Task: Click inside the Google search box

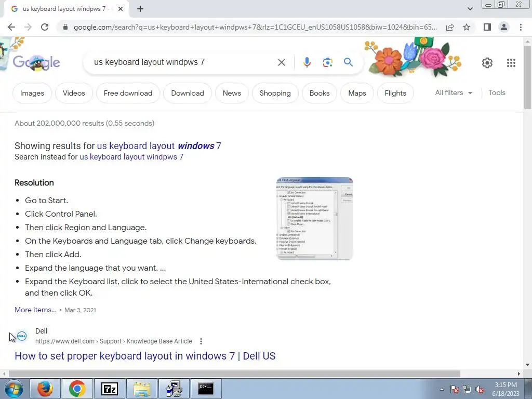Action: point(183,62)
